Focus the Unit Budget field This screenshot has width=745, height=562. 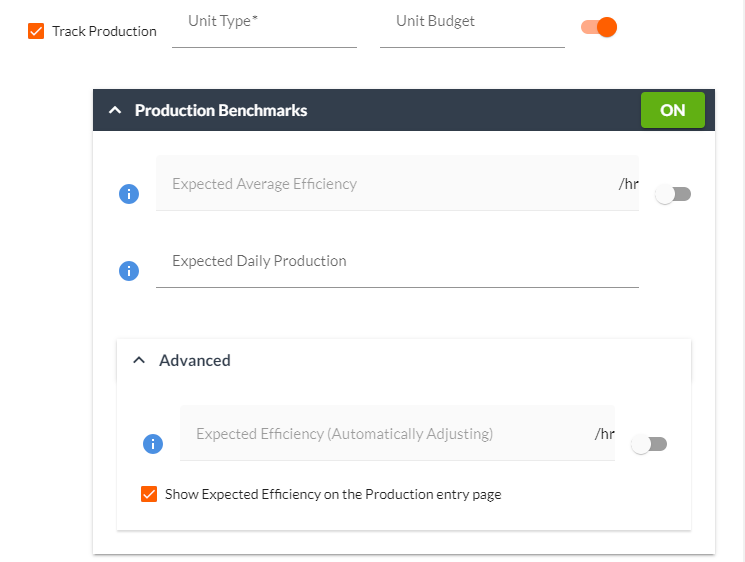pos(472,28)
